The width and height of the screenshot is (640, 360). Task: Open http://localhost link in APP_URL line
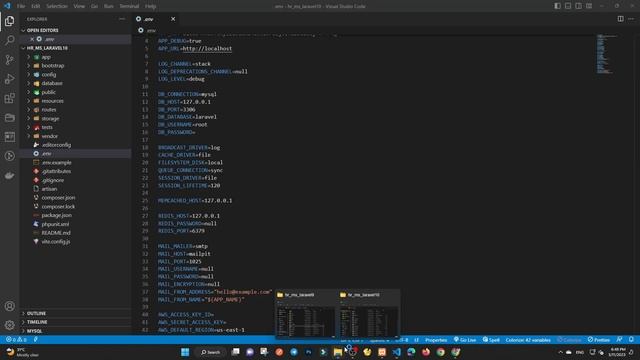pyautogui.click(x=207, y=49)
